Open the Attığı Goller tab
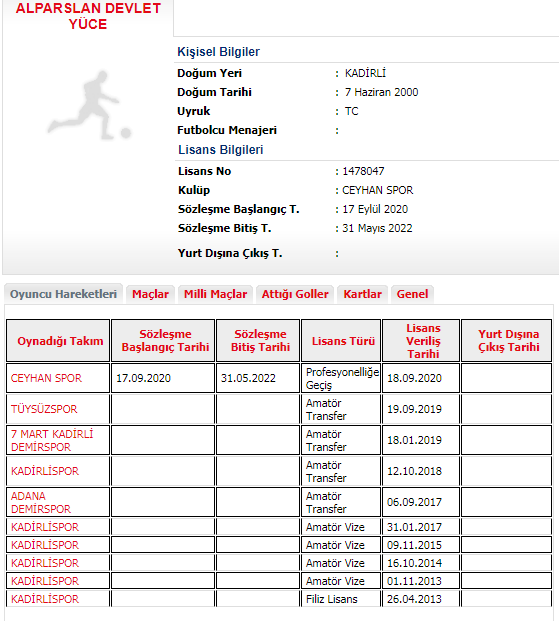Screen dimensions: 559x621 pyautogui.click(x=295, y=294)
